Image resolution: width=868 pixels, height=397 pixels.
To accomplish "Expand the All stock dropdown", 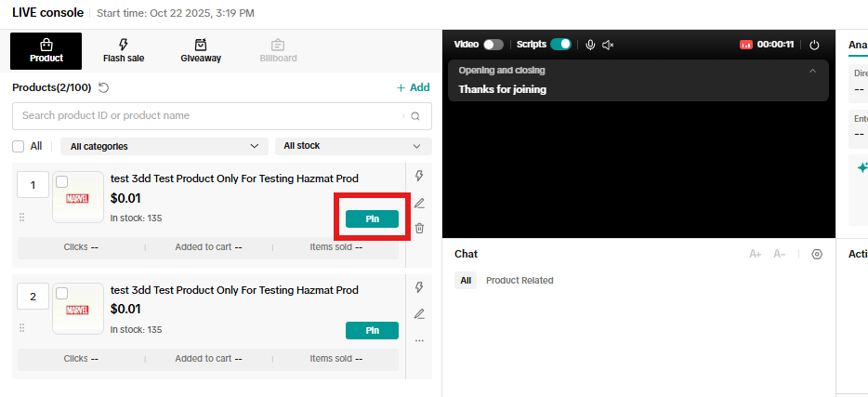I will click(x=353, y=146).
